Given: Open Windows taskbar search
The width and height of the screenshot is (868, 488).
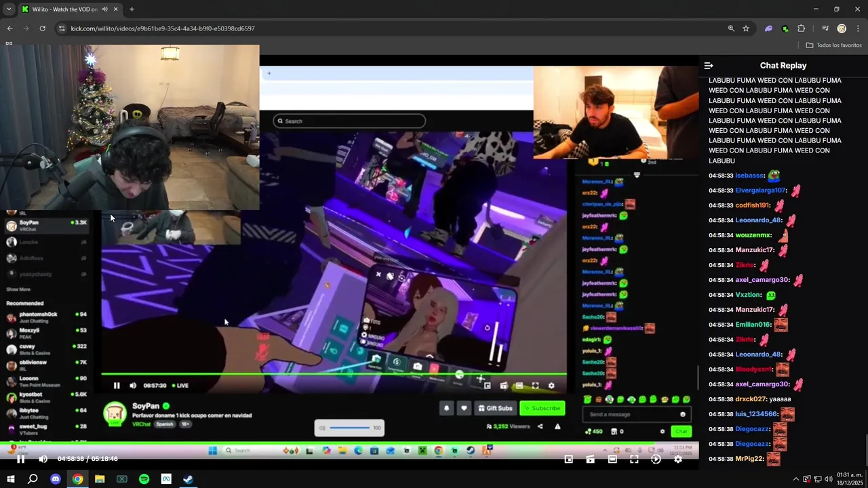Looking at the screenshot, I should tap(33, 479).
